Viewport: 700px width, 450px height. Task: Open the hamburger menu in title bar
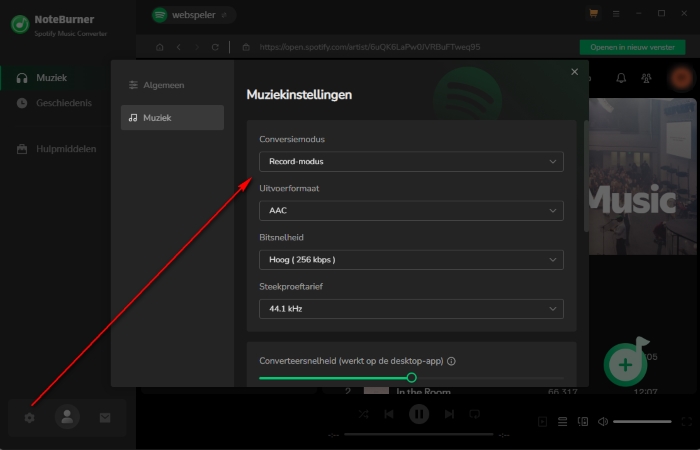pyautogui.click(x=616, y=14)
